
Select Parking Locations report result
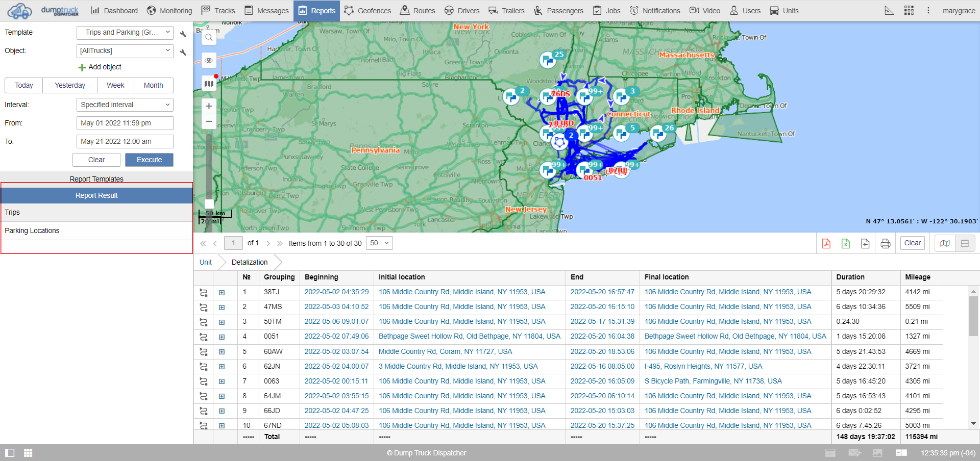click(32, 231)
